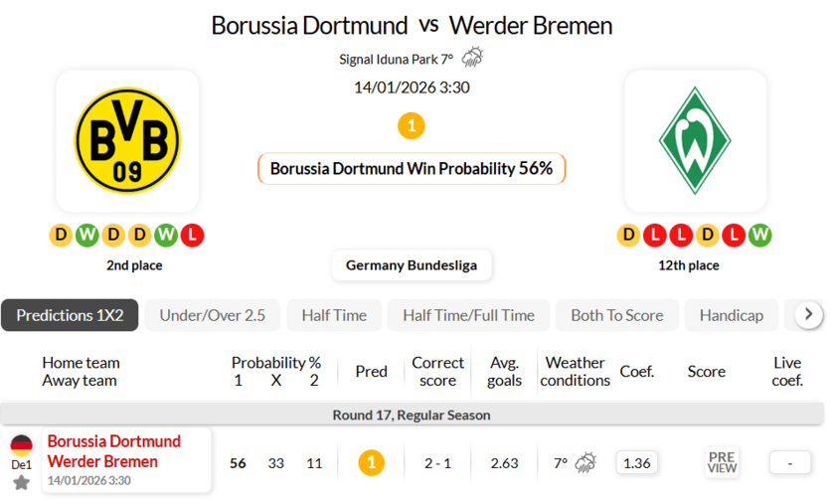Viewport: 835px width, 504px height.
Task: Open the PRE VIEW match button
Action: (722, 462)
